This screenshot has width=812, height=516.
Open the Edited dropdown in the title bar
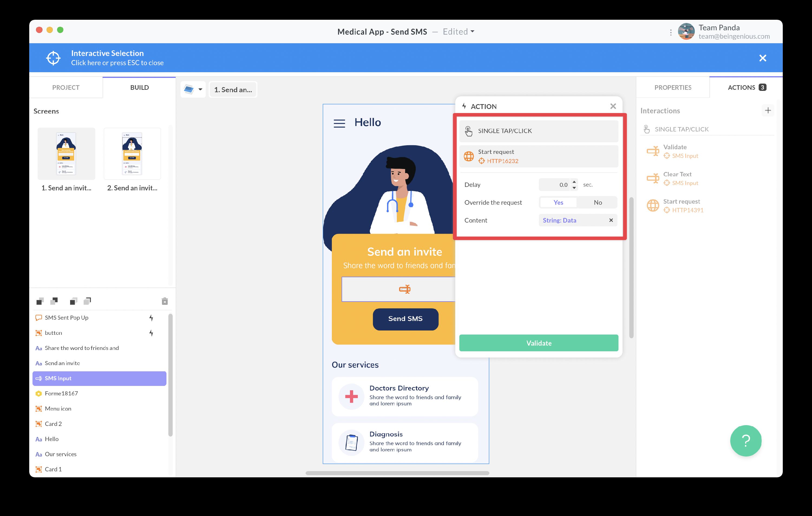(x=458, y=31)
